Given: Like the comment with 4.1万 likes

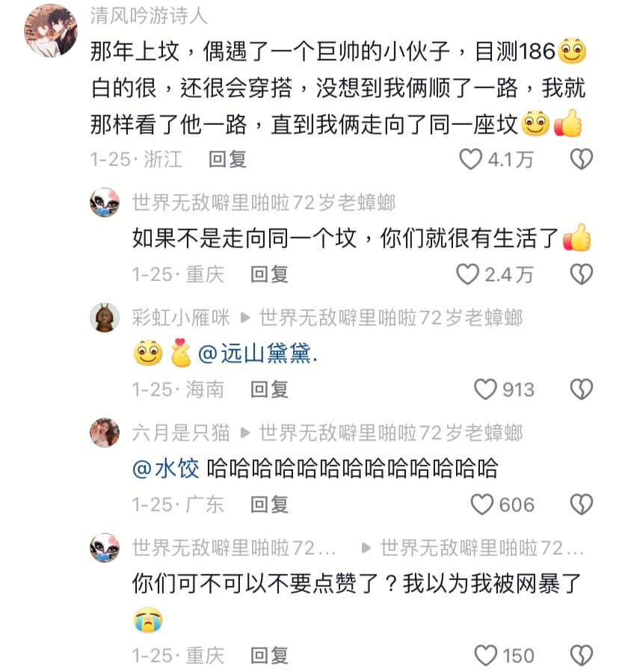Looking at the screenshot, I should point(470,159).
